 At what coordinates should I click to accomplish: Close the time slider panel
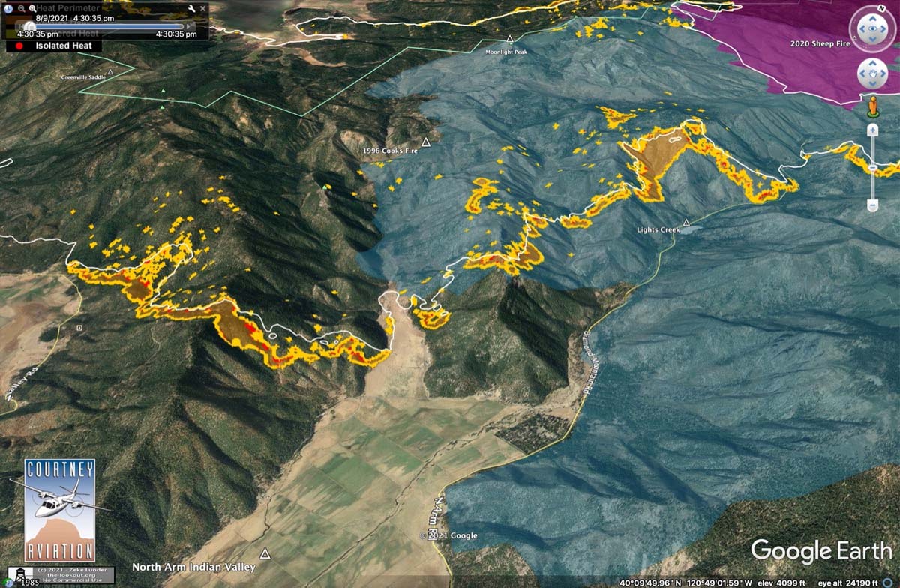pyautogui.click(x=202, y=8)
